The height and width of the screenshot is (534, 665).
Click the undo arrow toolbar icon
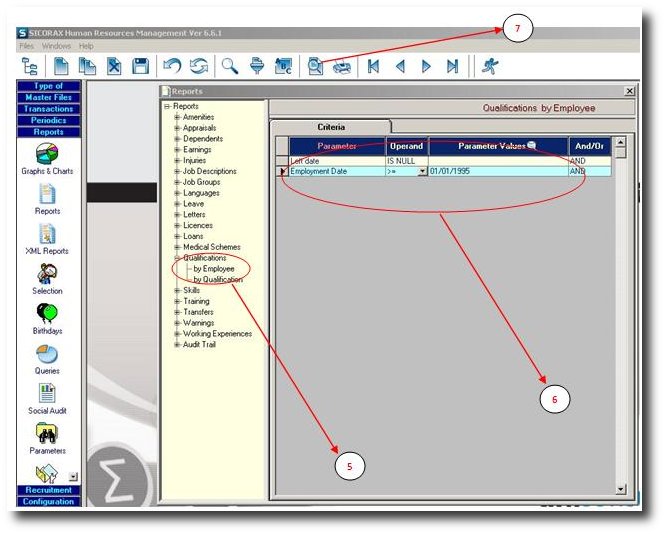172,66
